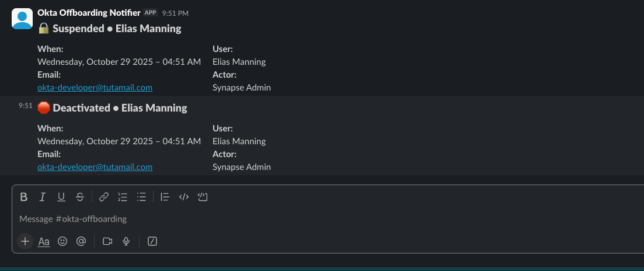Toggle italic formatting in composer
This screenshot has width=644, height=271.
[42, 197]
